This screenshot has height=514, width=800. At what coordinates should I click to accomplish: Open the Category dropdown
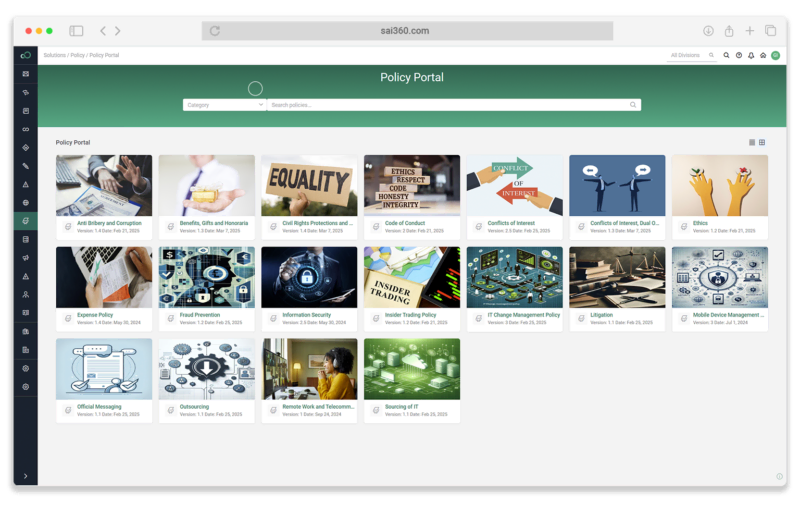point(225,105)
